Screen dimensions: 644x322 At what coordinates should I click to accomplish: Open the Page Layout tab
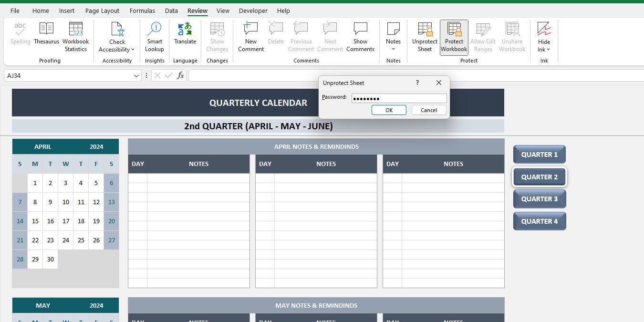103,10
